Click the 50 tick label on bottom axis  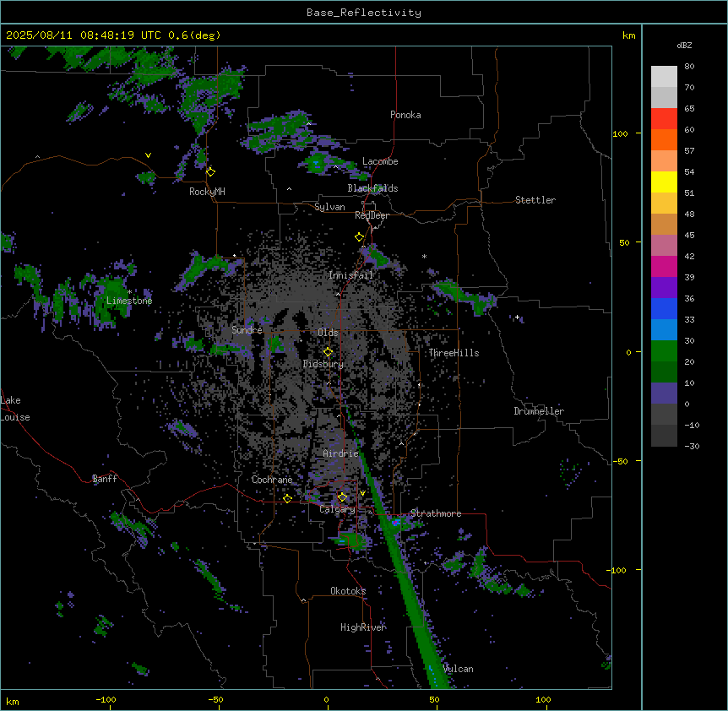coord(434,699)
